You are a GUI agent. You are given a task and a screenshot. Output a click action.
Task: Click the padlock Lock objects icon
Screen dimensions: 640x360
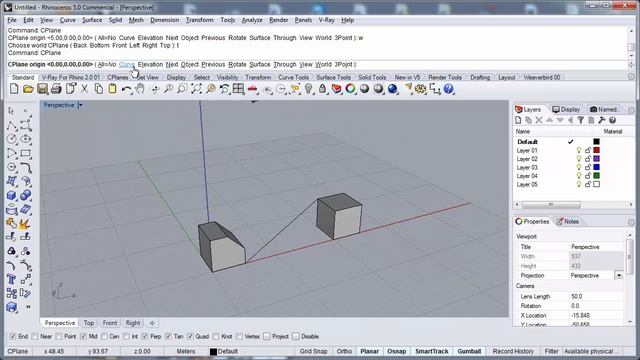point(322,89)
